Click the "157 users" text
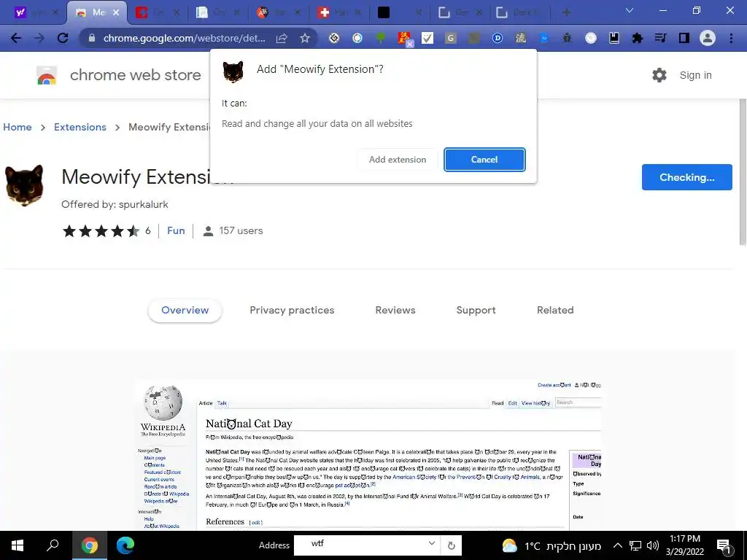 [x=241, y=230]
